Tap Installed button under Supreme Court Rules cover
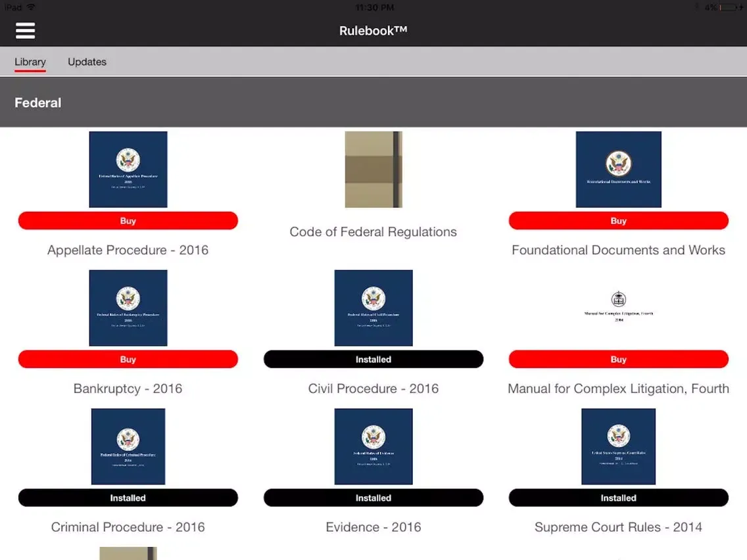 click(618, 498)
